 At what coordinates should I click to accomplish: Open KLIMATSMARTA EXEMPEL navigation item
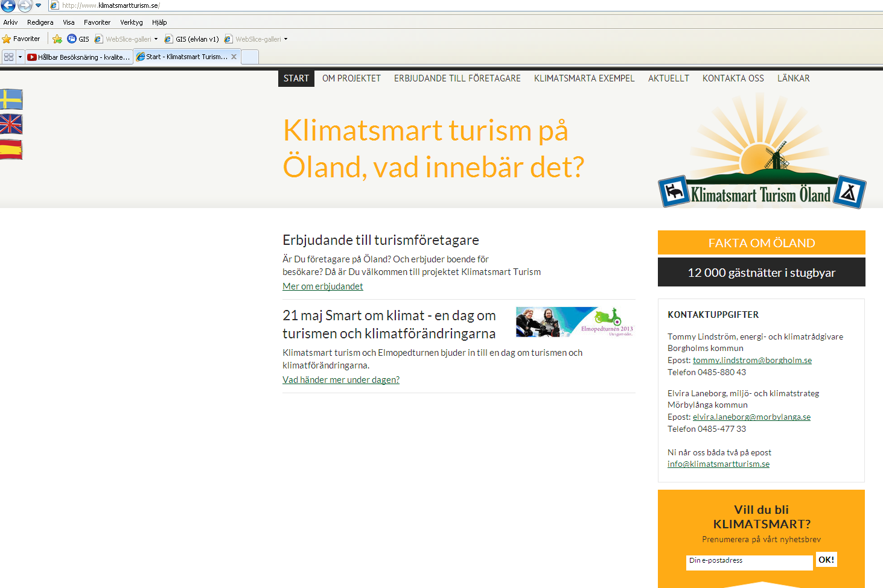584,78
